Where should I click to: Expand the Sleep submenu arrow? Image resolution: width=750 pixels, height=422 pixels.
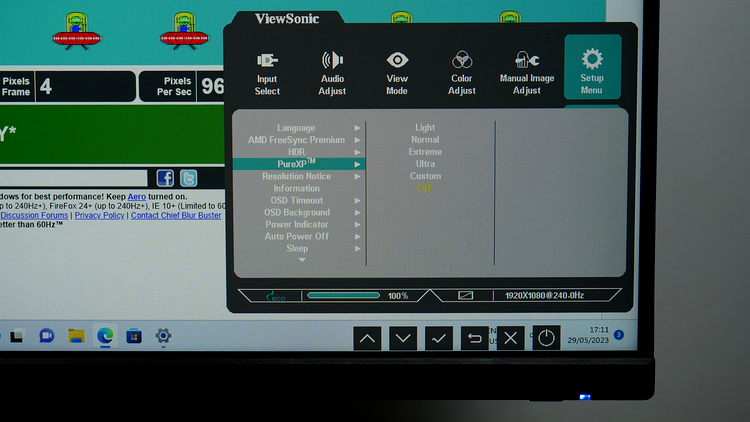click(x=357, y=248)
